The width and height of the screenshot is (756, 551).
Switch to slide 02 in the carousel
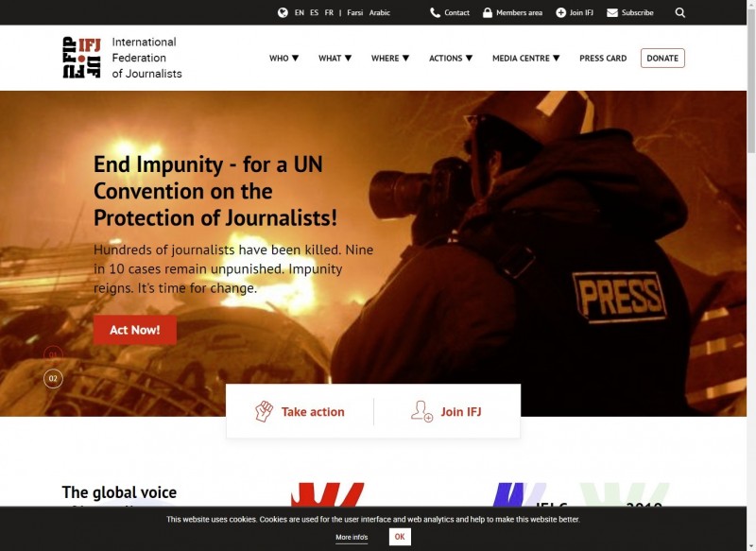[x=53, y=378]
